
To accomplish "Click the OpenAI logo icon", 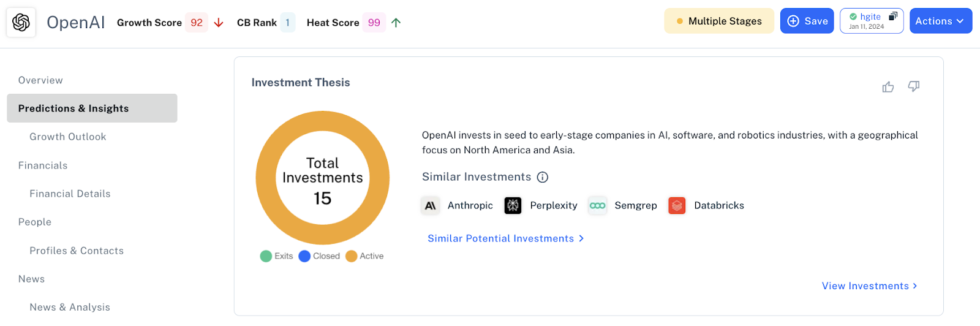I will (x=21, y=23).
